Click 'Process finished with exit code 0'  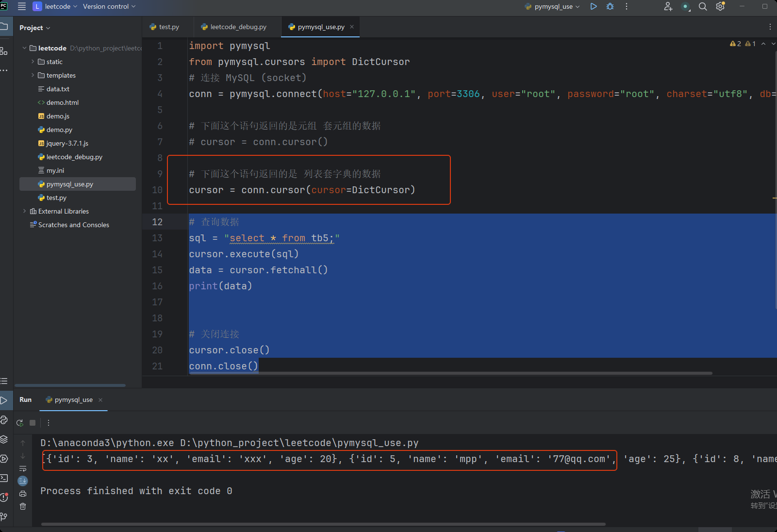click(x=136, y=491)
